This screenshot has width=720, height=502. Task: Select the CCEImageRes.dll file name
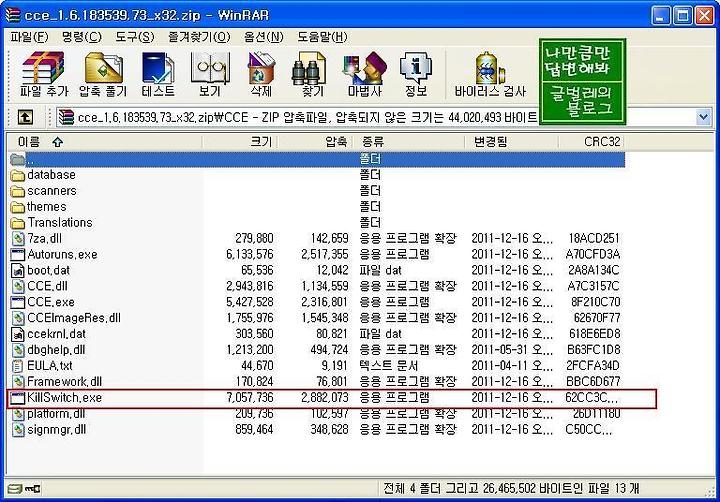click(x=74, y=318)
